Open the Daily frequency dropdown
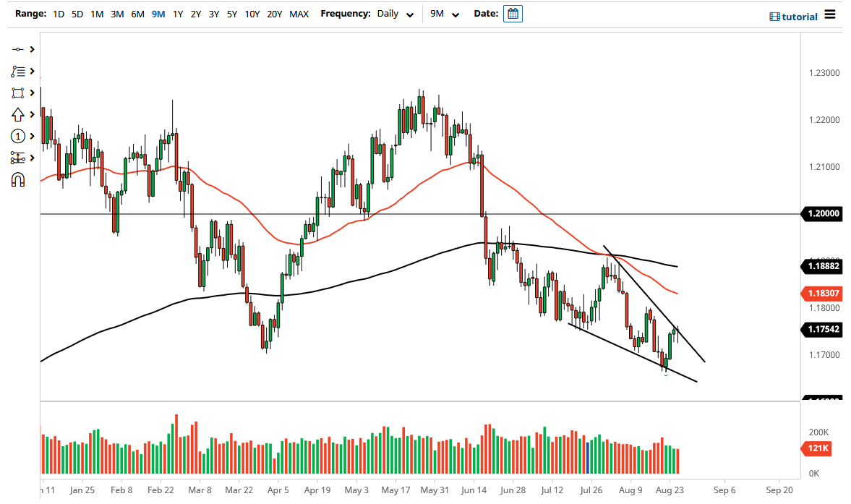The image size is (851, 504). pyautogui.click(x=395, y=14)
